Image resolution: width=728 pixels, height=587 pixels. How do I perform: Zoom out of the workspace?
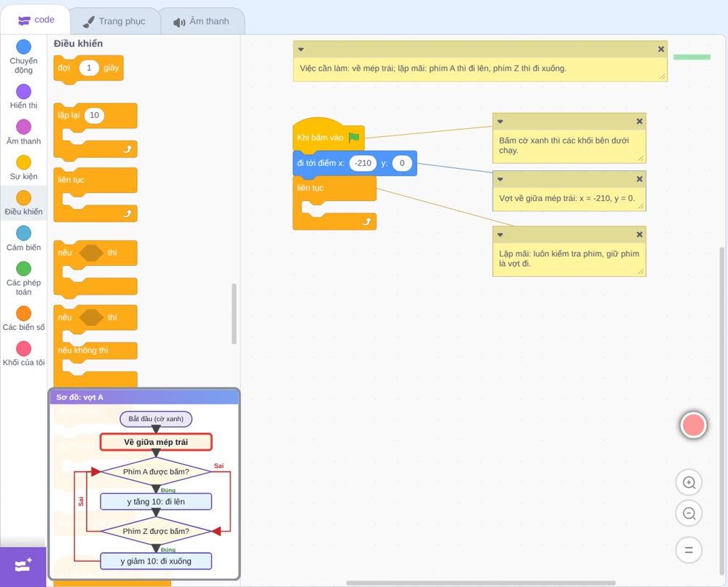click(689, 513)
